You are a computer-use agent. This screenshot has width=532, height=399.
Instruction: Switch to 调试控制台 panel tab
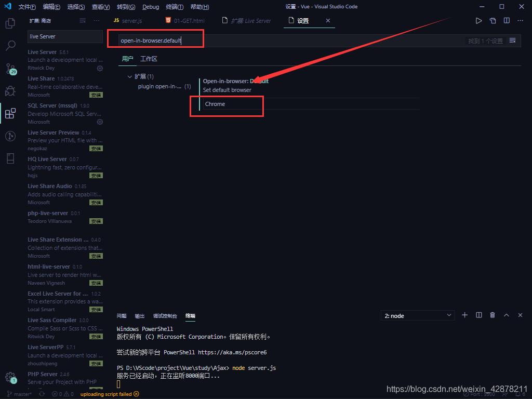click(x=165, y=316)
